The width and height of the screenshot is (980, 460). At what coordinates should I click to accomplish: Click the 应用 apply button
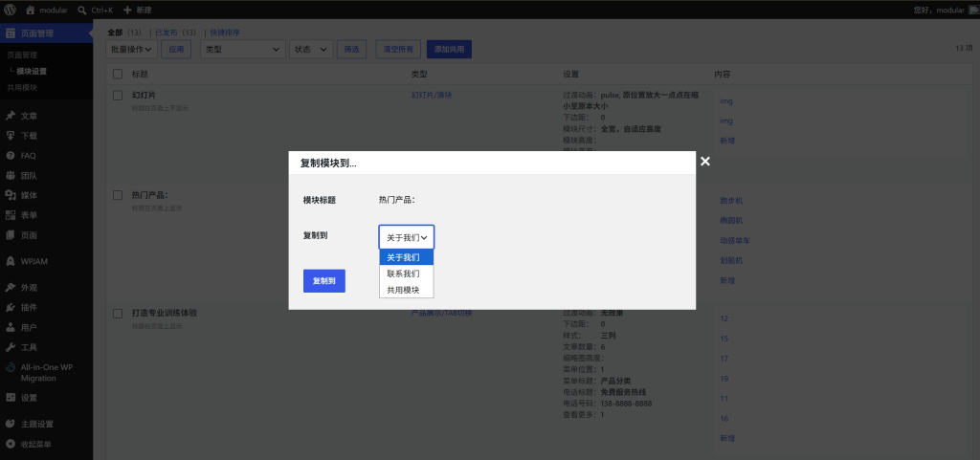[176, 50]
